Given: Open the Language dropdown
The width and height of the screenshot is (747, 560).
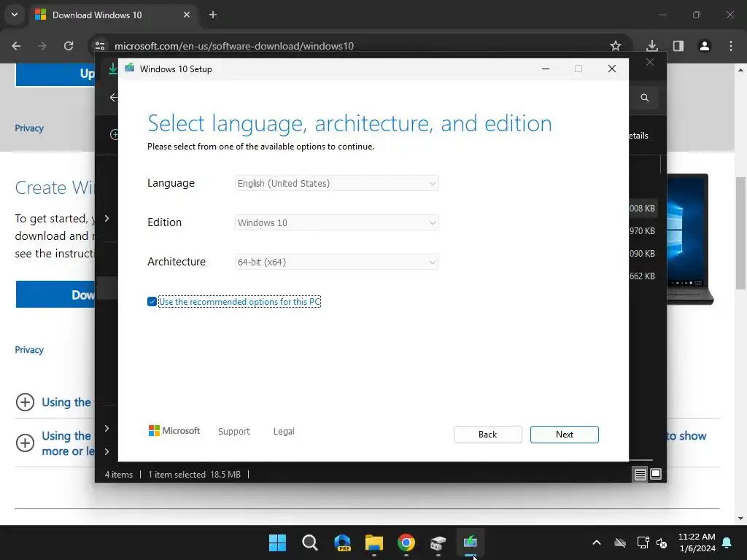Looking at the screenshot, I should click(x=336, y=183).
